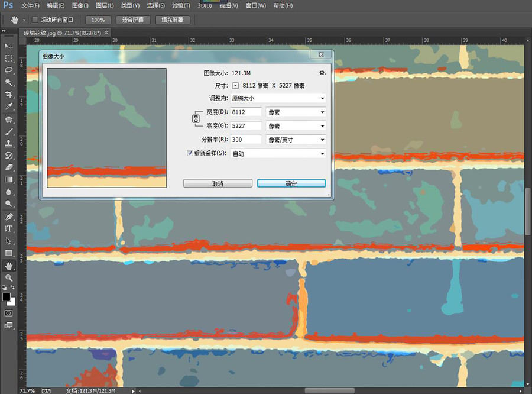Select the Move tool

click(x=8, y=46)
